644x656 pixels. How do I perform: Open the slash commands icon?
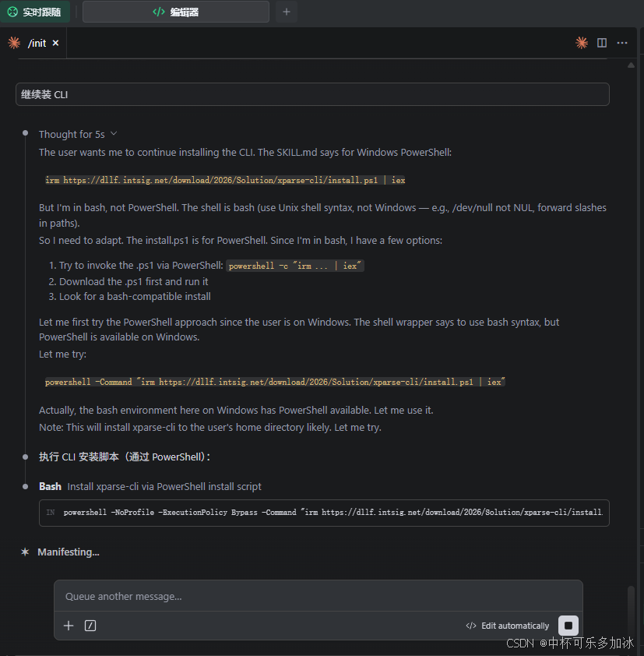pyautogui.click(x=90, y=626)
